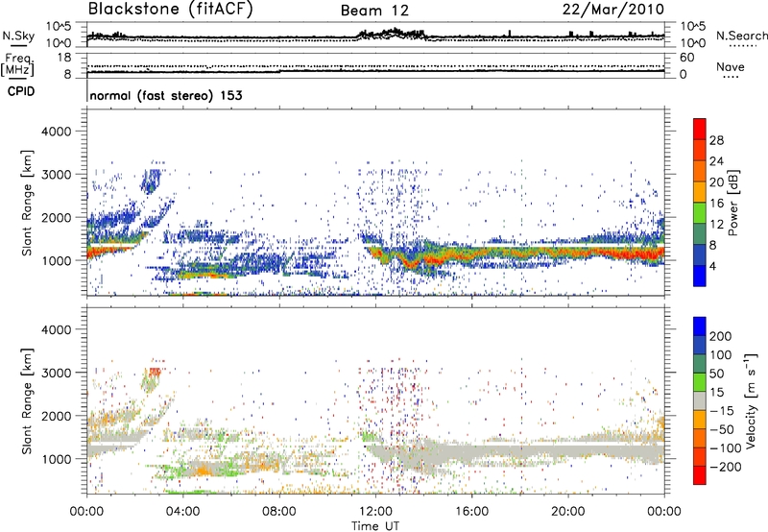Click the gray band of the Velocity colorbar
The image size is (768, 532).
coord(700,400)
